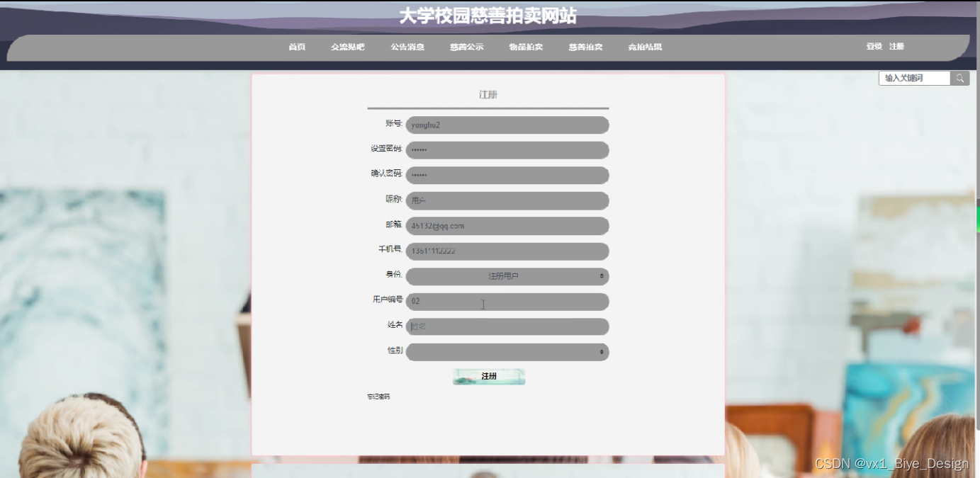This screenshot has width=980, height=478.
Task: Navigate to 慈善拍卖 charity auction
Action: click(585, 47)
